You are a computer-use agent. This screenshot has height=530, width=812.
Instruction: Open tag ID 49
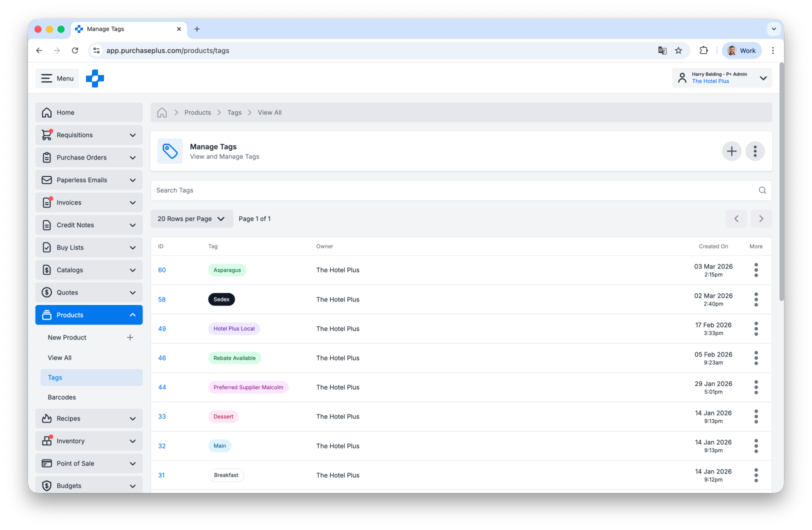pos(162,328)
